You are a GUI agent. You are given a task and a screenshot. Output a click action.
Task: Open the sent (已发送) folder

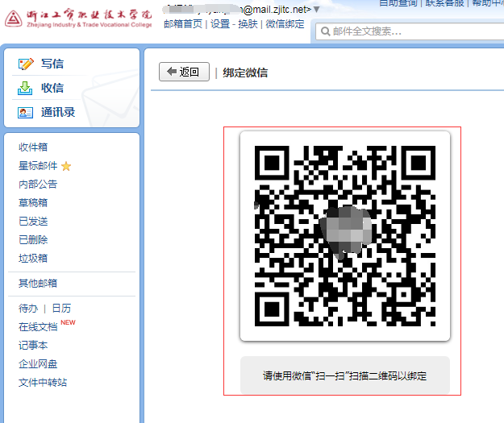click(33, 221)
